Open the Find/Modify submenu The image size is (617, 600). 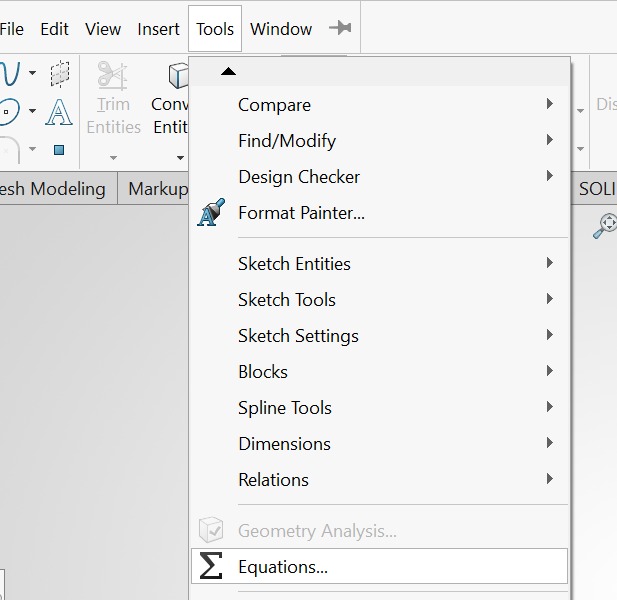point(379,141)
